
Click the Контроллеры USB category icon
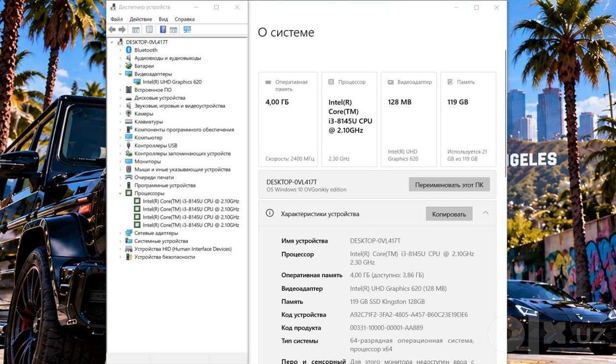tap(129, 145)
